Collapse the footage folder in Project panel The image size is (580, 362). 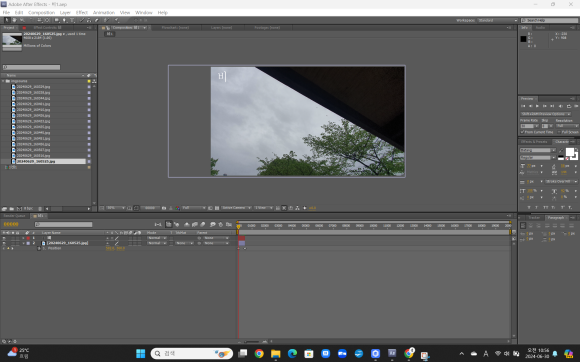[x=3, y=81]
